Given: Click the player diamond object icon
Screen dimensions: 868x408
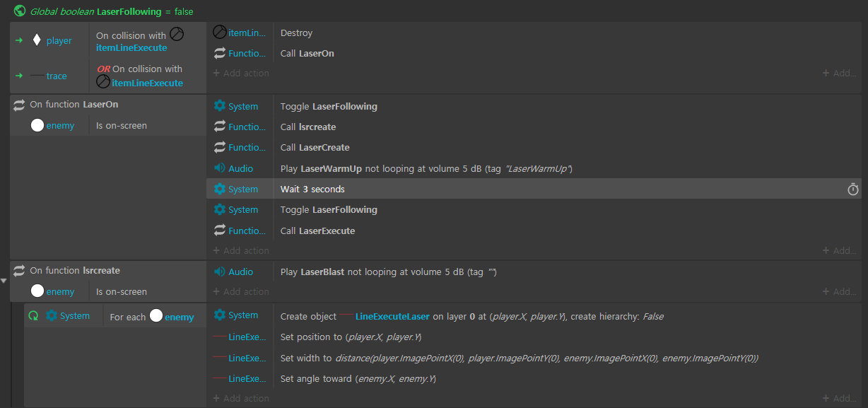Looking at the screenshot, I should [37, 40].
